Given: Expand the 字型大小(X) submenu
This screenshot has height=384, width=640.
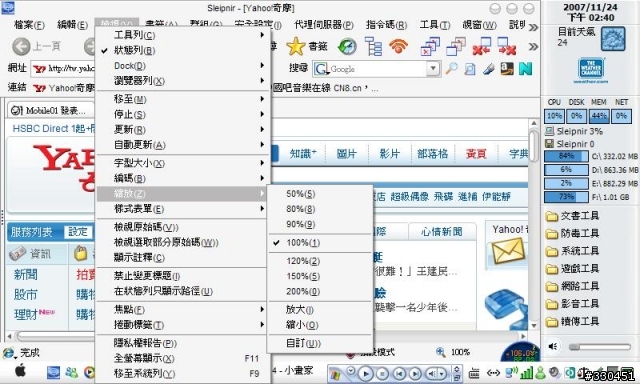Looking at the screenshot, I should pyautogui.click(x=183, y=163).
